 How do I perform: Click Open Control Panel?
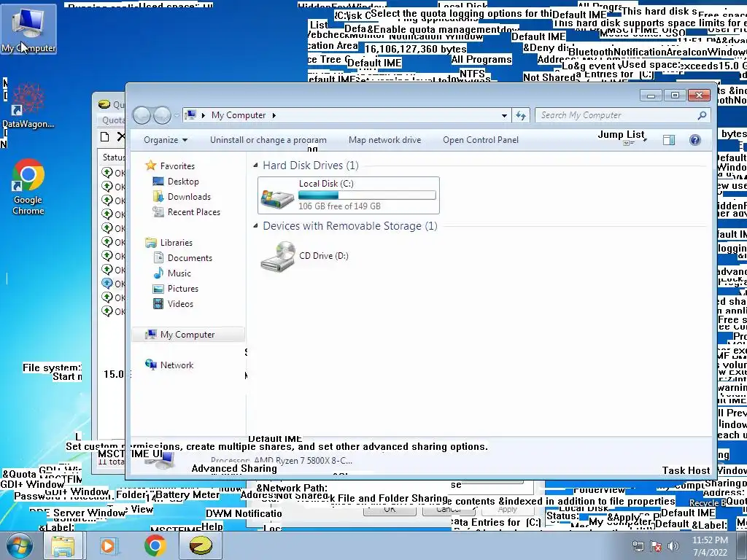pyautogui.click(x=481, y=140)
